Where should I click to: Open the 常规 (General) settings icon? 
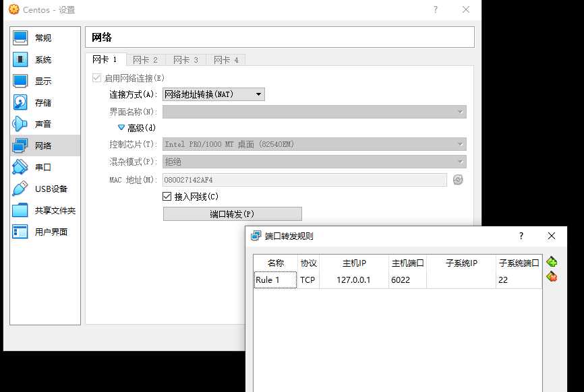pyautogui.click(x=20, y=38)
